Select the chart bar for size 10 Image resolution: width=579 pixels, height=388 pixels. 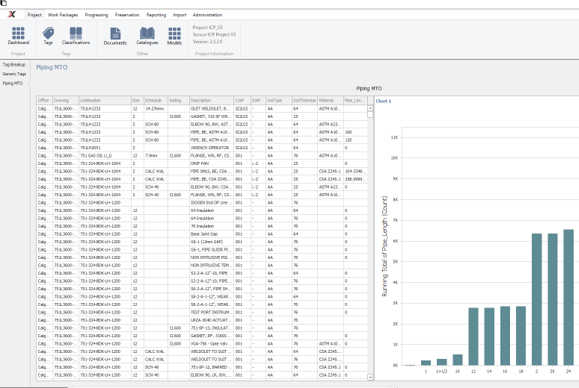coord(458,360)
